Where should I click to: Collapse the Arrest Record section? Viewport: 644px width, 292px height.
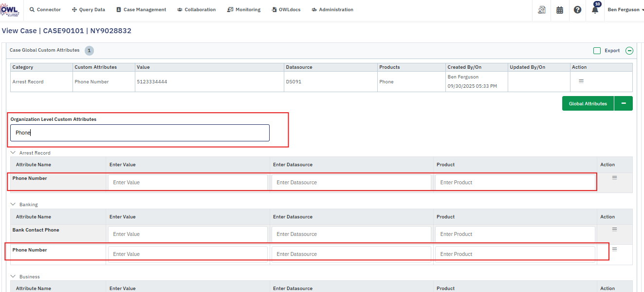pyautogui.click(x=13, y=153)
